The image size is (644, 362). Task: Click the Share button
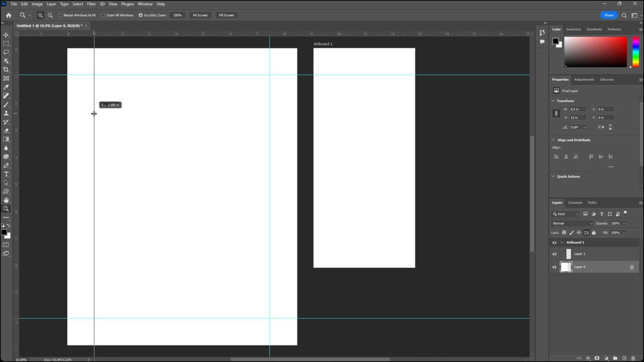(608, 15)
